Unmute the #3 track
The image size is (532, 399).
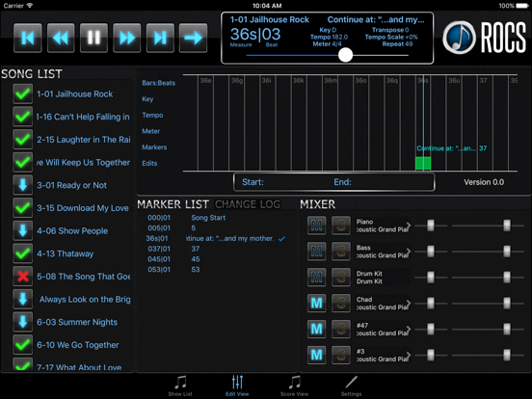[316, 355]
